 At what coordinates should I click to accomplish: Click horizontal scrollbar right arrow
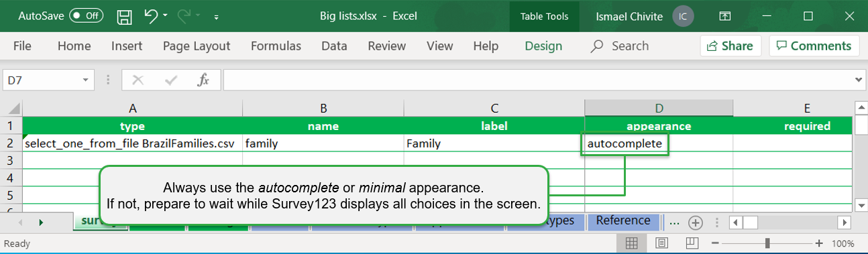pos(845,223)
